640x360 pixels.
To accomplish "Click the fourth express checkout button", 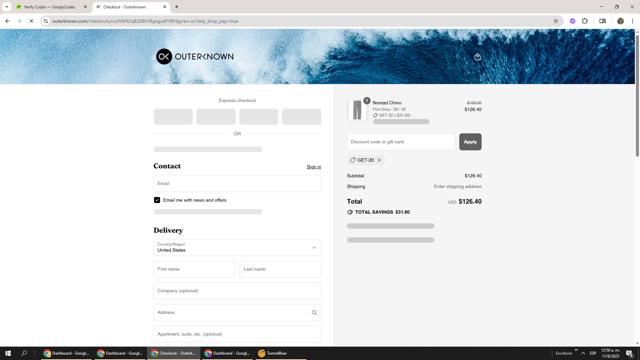I will point(302,116).
